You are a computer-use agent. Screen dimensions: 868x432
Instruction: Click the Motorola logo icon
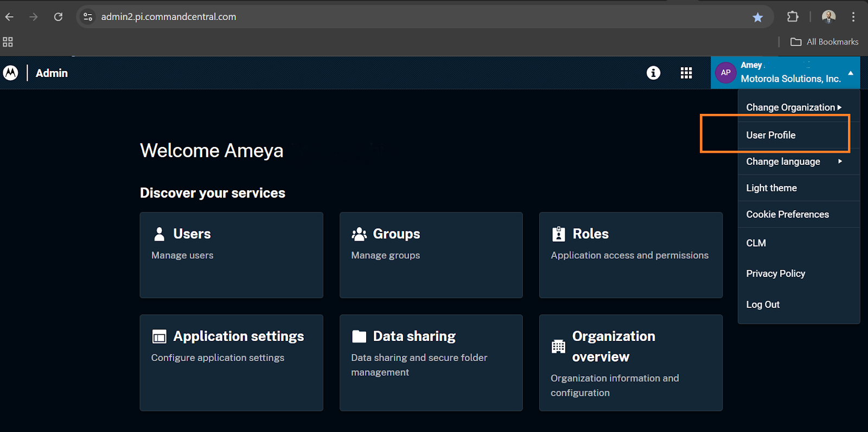(10, 73)
